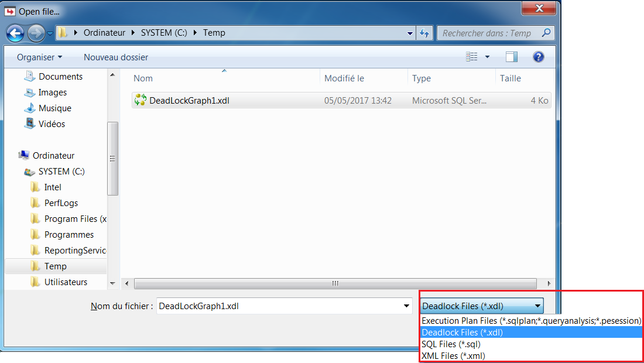Viewport: 644px width, 363px height.
Task: Expand the arrow before Temp breadcrumb
Action: click(x=195, y=32)
